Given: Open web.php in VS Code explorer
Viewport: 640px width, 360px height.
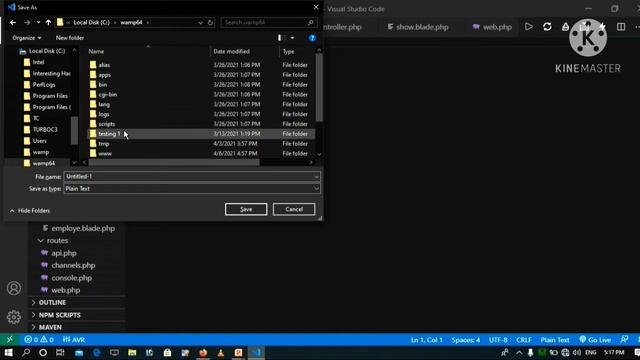Looking at the screenshot, I should click(x=65, y=290).
